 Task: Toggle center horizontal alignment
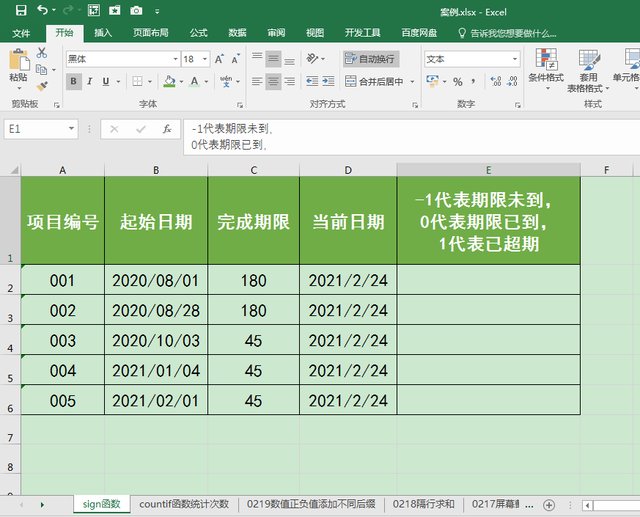273,81
